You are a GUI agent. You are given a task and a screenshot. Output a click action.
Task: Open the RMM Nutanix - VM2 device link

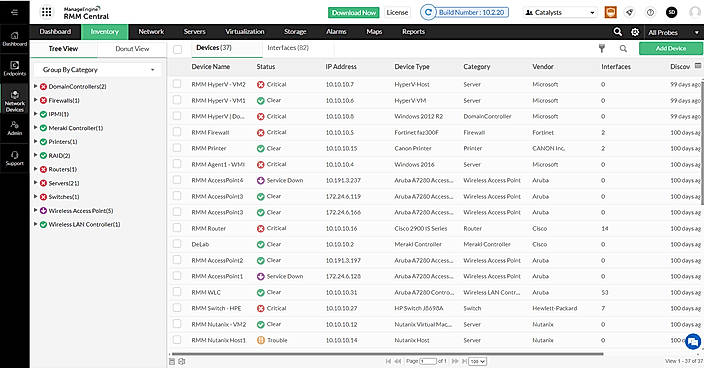click(x=219, y=324)
